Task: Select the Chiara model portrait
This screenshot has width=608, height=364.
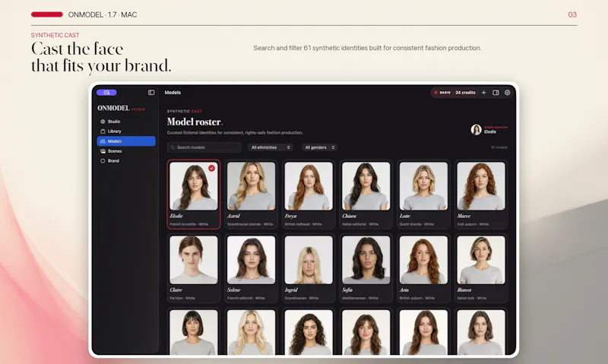Action: point(366,186)
